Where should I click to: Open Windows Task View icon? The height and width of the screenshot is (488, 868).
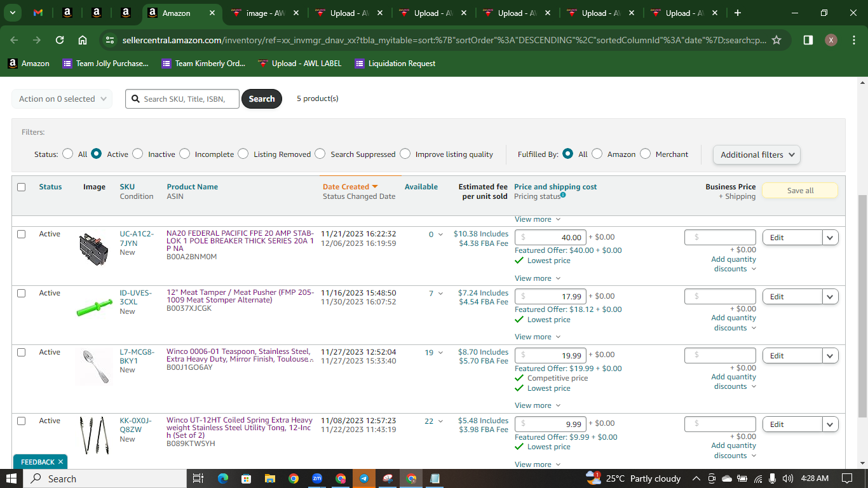(x=198, y=478)
